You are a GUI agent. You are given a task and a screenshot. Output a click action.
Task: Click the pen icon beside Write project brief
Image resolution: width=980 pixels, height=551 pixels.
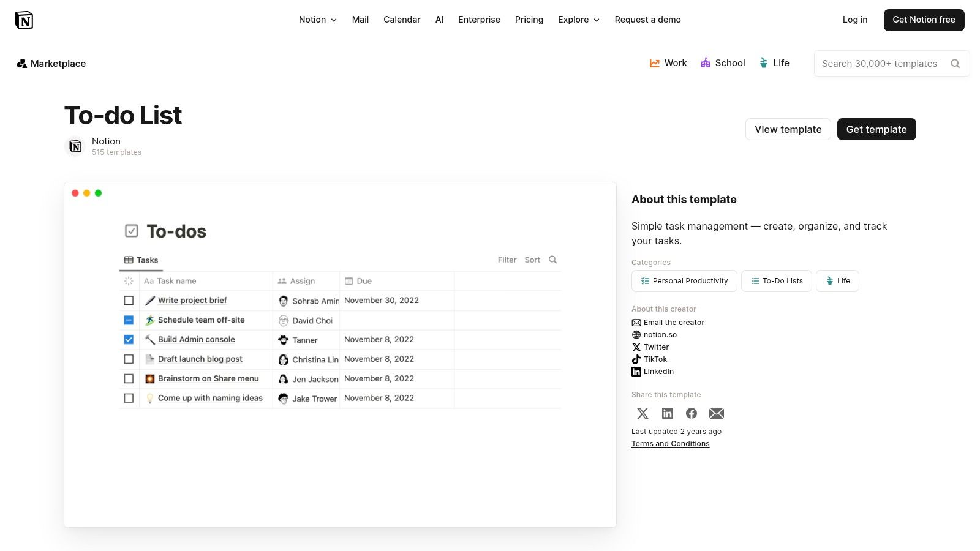pos(150,301)
